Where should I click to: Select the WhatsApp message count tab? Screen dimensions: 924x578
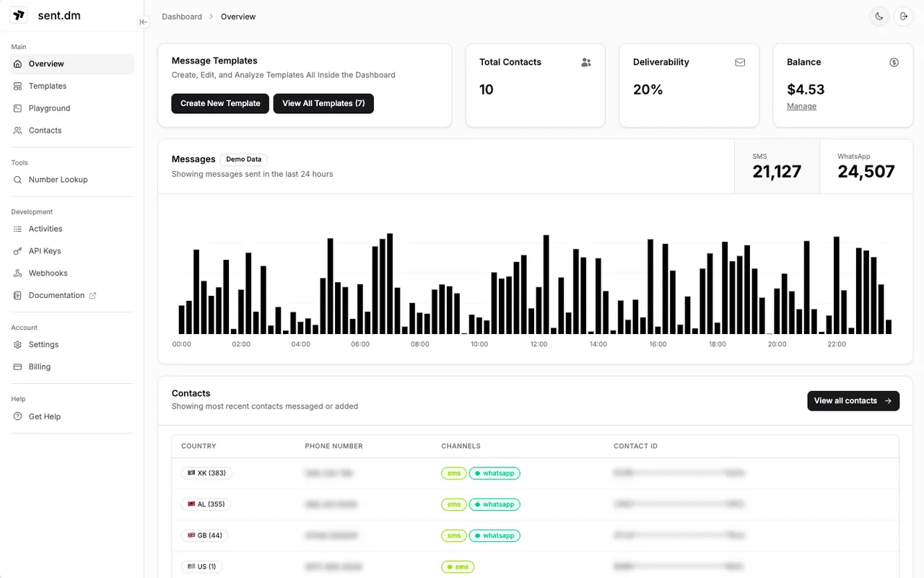click(866, 167)
